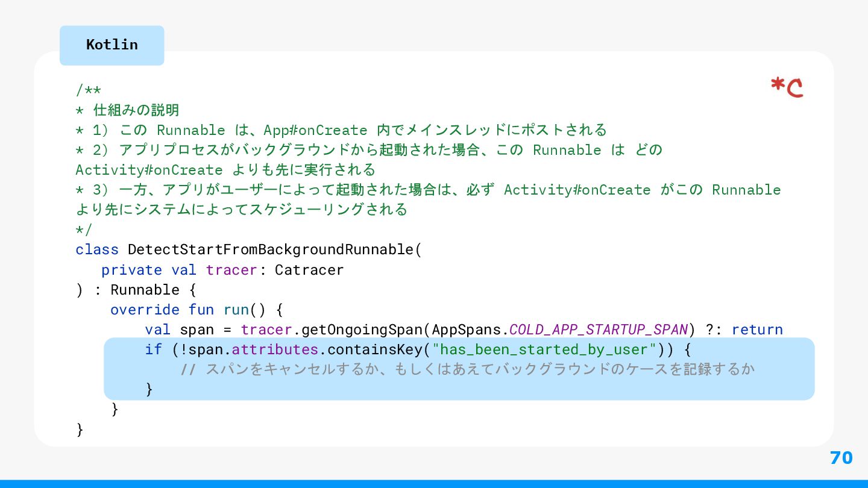Screen dimensions: 868x488
Task: Click the class name DetectStartFromBackgroundRunnable
Action: [x=271, y=249]
